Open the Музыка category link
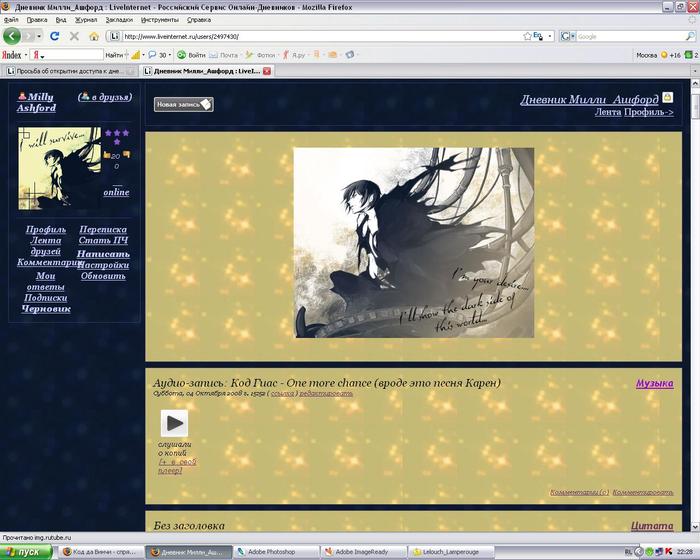This screenshot has width=700, height=560. click(x=654, y=383)
